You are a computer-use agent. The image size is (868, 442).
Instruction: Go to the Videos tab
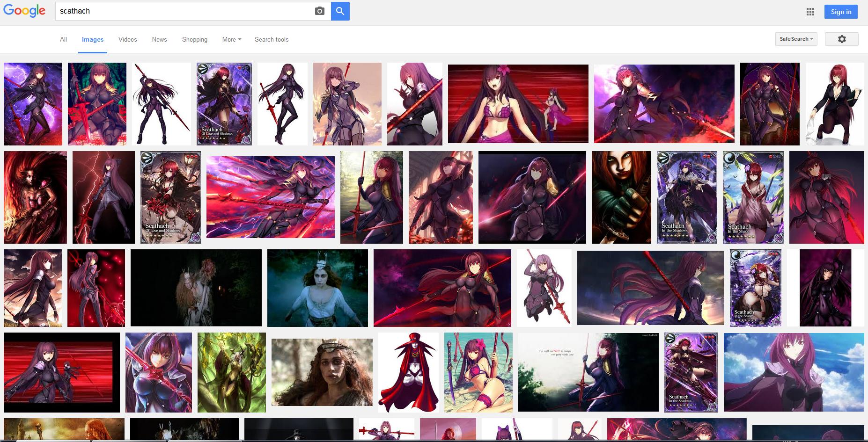click(128, 40)
